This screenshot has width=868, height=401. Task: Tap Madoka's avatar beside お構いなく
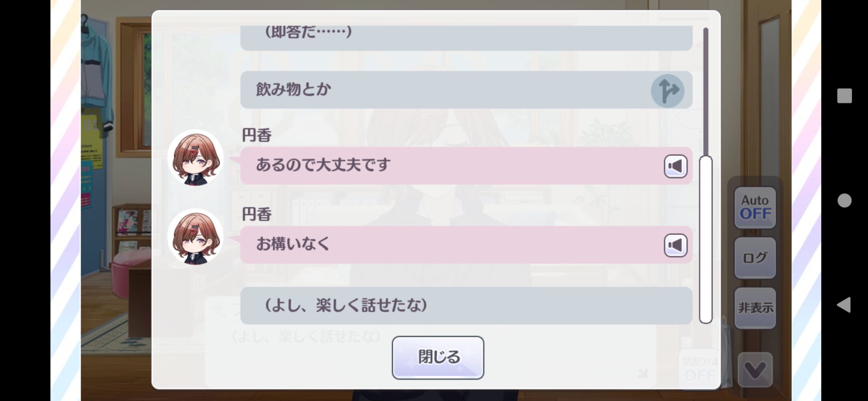click(195, 237)
